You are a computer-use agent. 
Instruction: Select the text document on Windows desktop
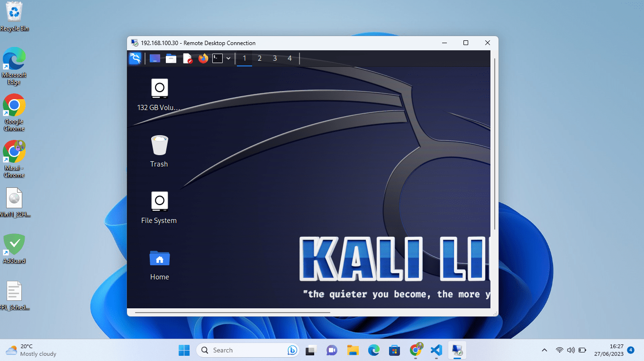tap(14, 295)
